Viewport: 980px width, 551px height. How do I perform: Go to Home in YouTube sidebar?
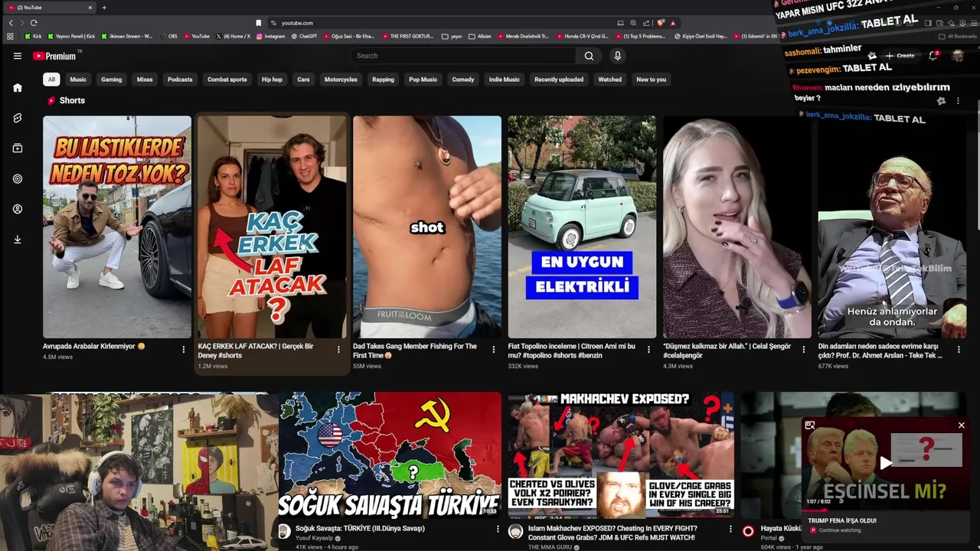click(17, 88)
